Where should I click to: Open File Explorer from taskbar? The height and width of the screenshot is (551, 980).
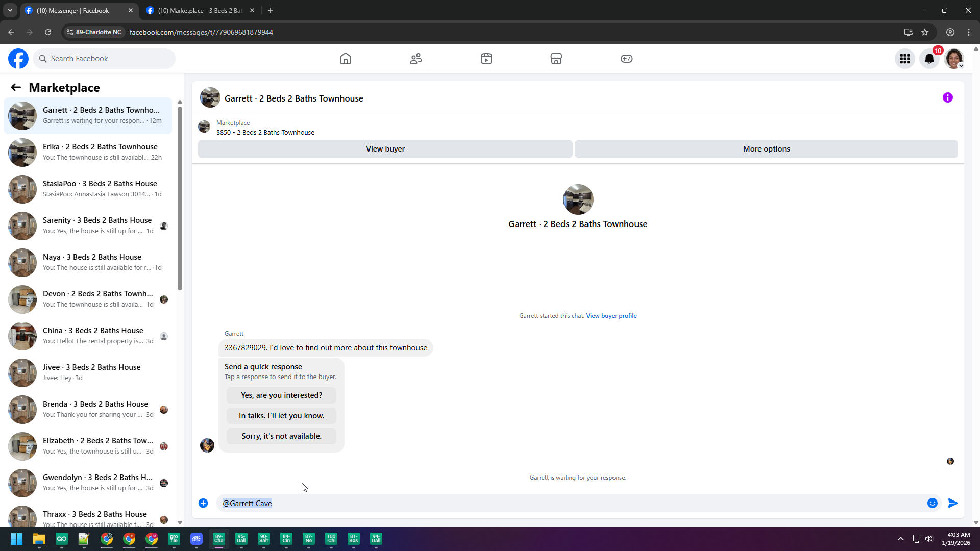(39, 539)
